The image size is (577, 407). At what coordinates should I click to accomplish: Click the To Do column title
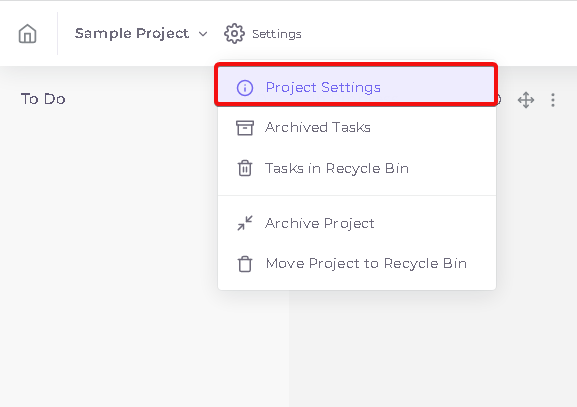(x=43, y=99)
